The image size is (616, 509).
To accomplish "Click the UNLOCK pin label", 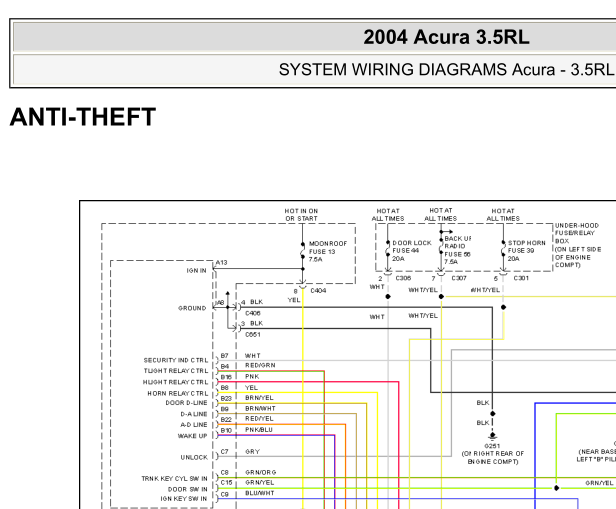I will pos(194,458).
